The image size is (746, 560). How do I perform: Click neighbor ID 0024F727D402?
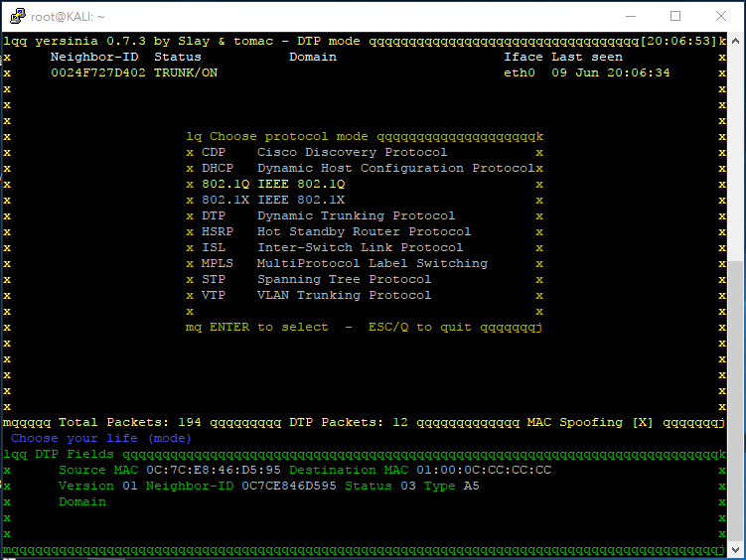[98, 73]
